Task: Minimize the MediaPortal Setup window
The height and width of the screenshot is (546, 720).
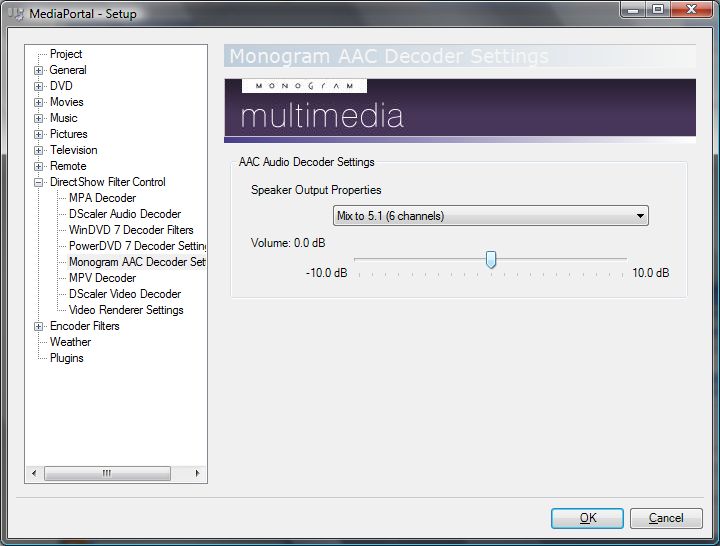Action: tap(633, 9)
